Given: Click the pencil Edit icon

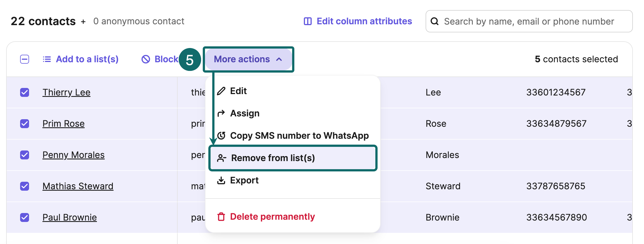Looking at the screenshot, I should (221, 91).
